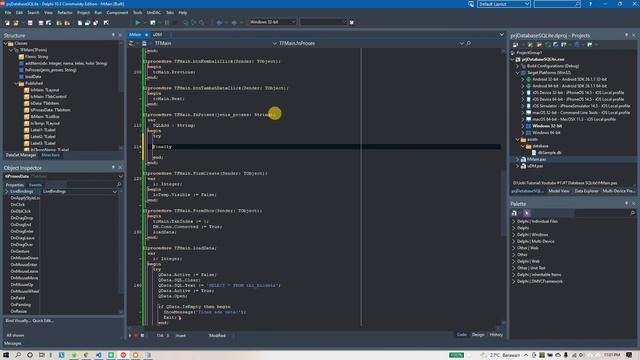Pin the Structure panel
The width and height of the screenshot is (640, 360).
(x=113, y=36)
